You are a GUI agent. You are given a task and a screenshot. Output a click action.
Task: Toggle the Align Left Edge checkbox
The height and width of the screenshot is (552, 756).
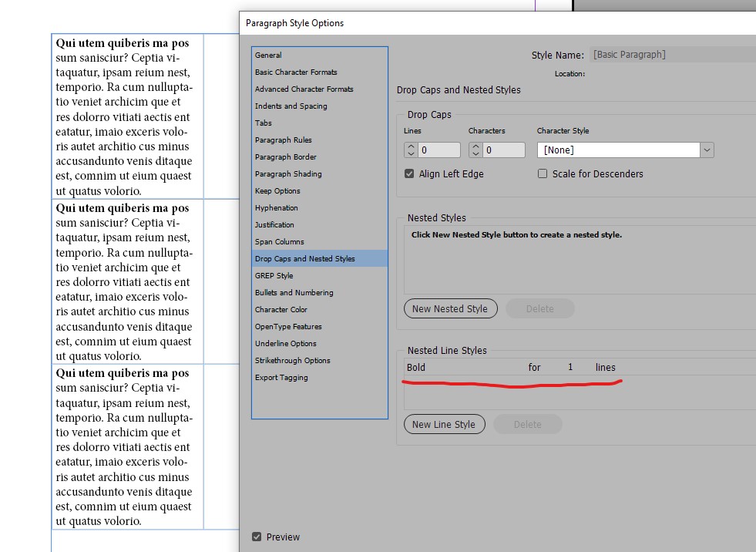pos(409,173)
